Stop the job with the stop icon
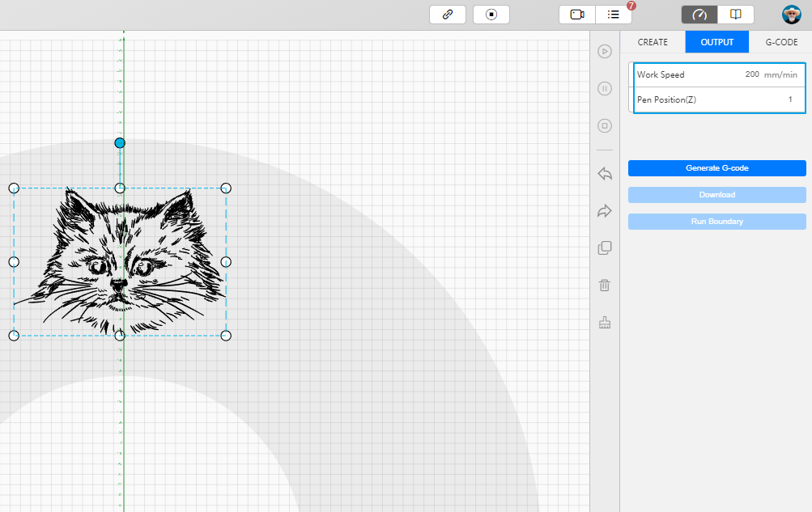The width and height of the screenshot is (812, 512). [x=604, y=125]
